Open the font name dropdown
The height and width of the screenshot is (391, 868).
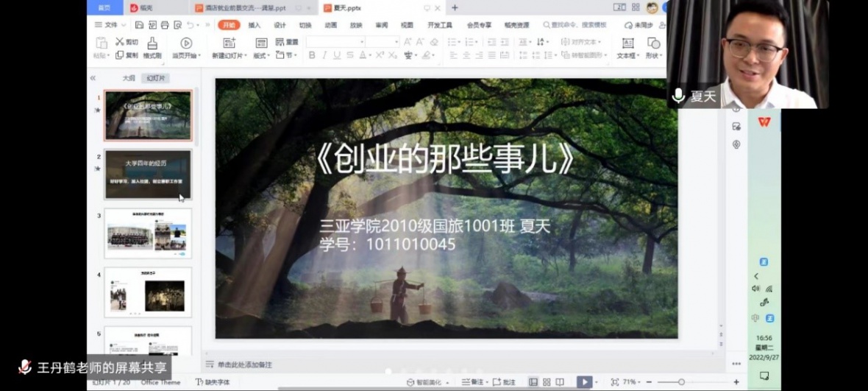point(361,42)
